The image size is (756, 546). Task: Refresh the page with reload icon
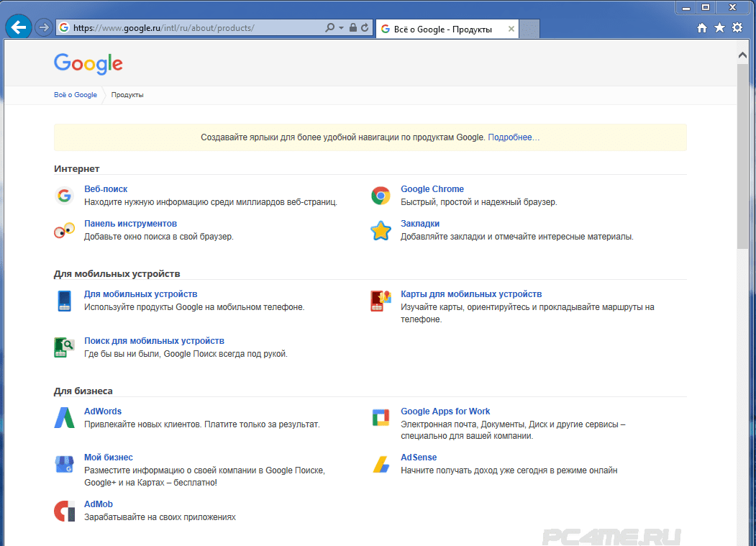point(365,27)
